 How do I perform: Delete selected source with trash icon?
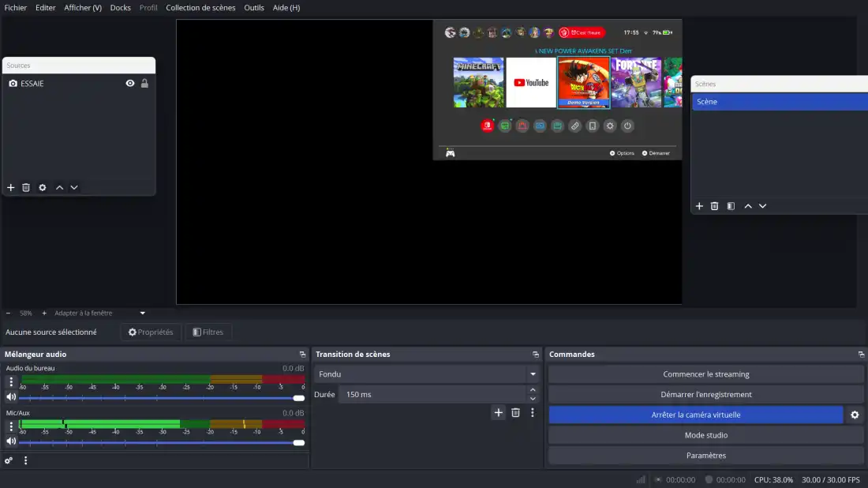[x=26, y=188]
